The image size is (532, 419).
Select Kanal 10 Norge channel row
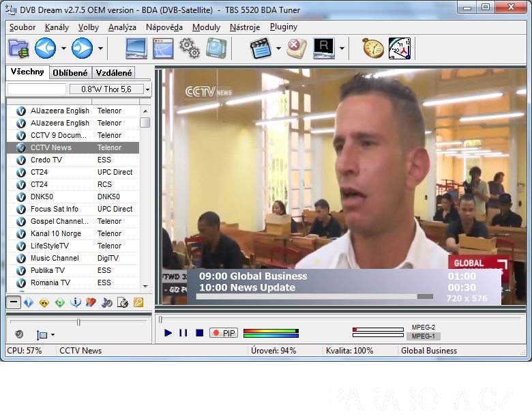tap(73, 233)
